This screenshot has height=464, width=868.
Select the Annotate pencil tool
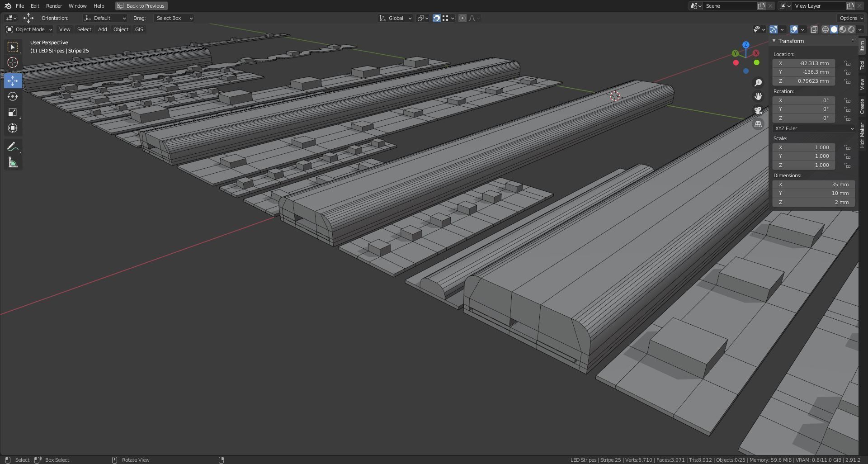pos(13,147)
